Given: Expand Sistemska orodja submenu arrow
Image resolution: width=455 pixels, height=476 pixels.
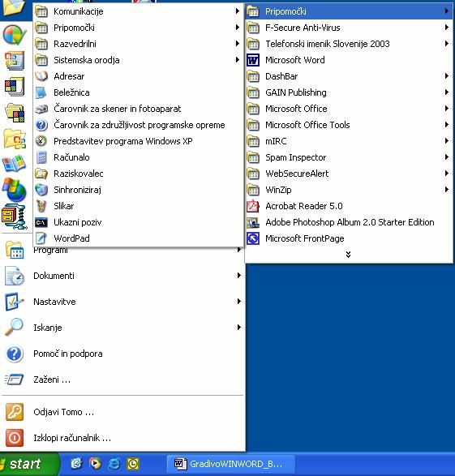Looking at the screenshot, I should point(238,60).
